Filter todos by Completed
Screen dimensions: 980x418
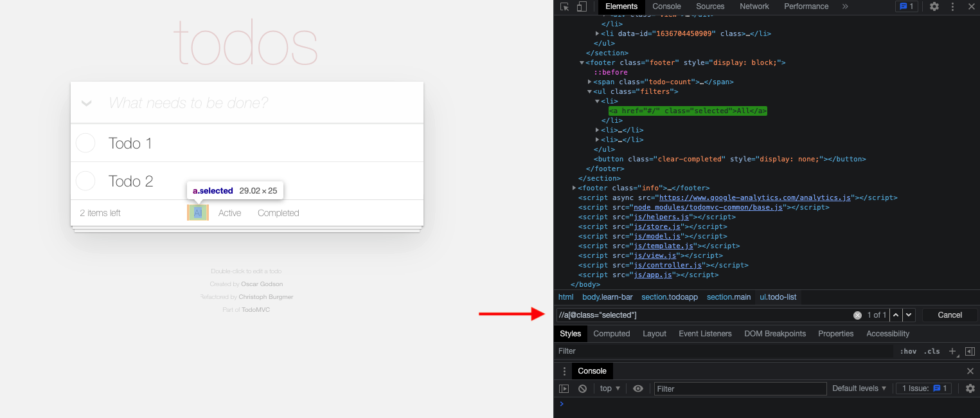pos(278,213)
